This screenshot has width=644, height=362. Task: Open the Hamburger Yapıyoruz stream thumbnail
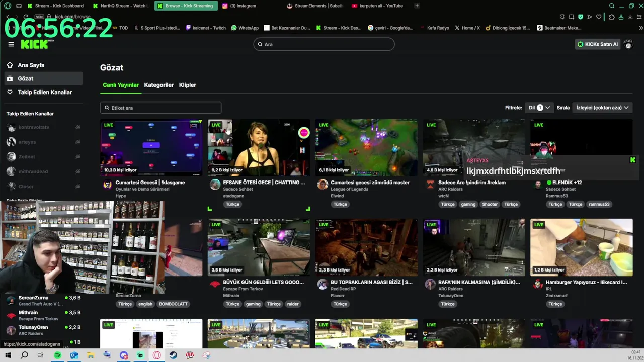tap(582, 247)
